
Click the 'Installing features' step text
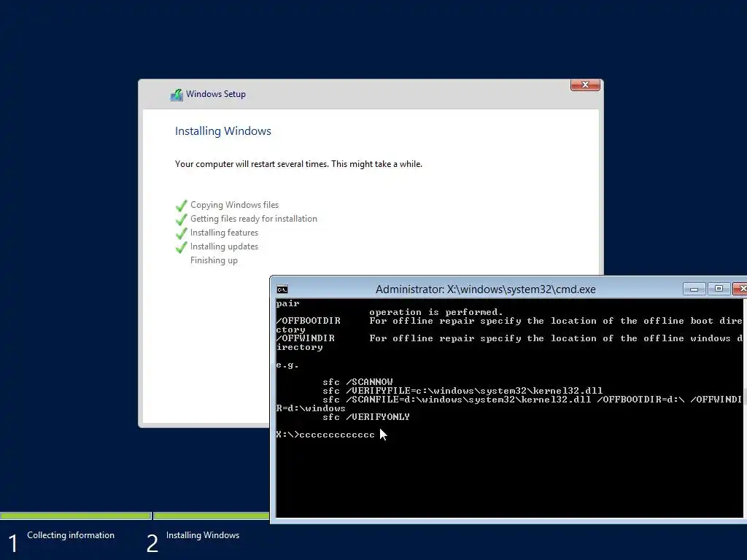pos(224,233)
